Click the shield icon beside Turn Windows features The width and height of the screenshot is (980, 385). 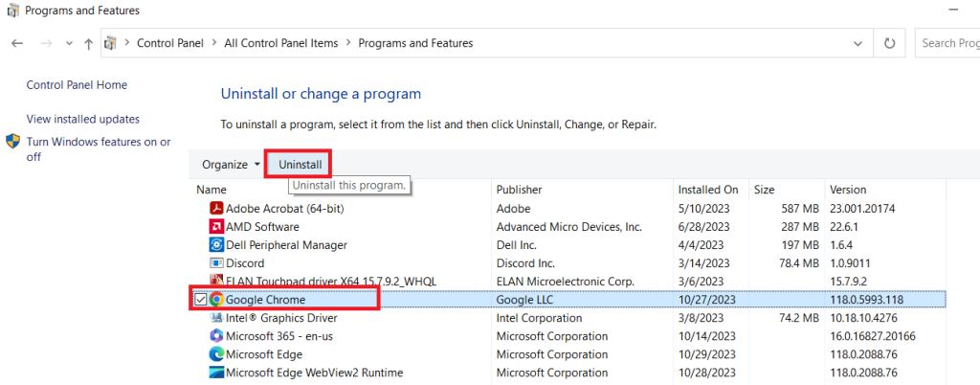coord(13,141)
